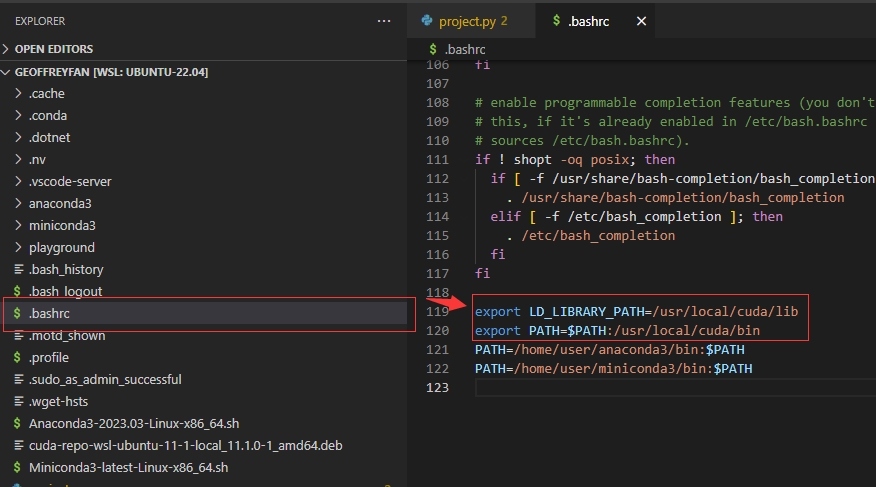Click the Anaconda3 installer script icon
This screenshot has width=876, height=487.
point(18,424)
